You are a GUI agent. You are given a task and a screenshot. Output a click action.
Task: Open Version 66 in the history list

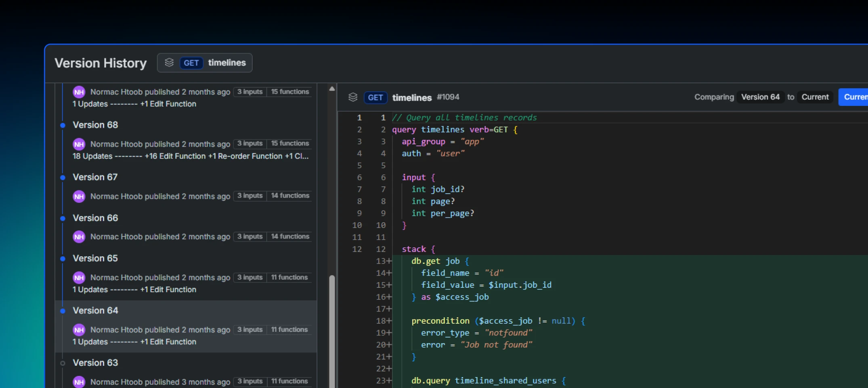pyautogui.click(x=95, y=218)
